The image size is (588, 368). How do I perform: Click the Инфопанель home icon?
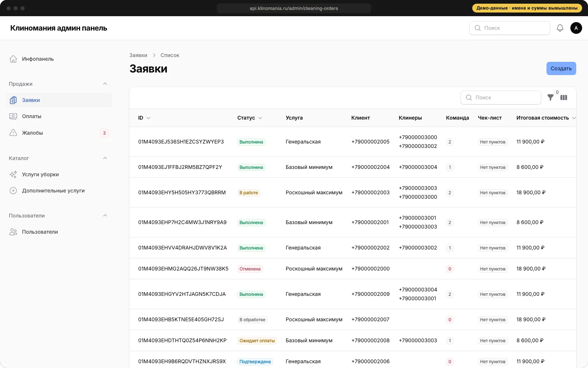13,59
